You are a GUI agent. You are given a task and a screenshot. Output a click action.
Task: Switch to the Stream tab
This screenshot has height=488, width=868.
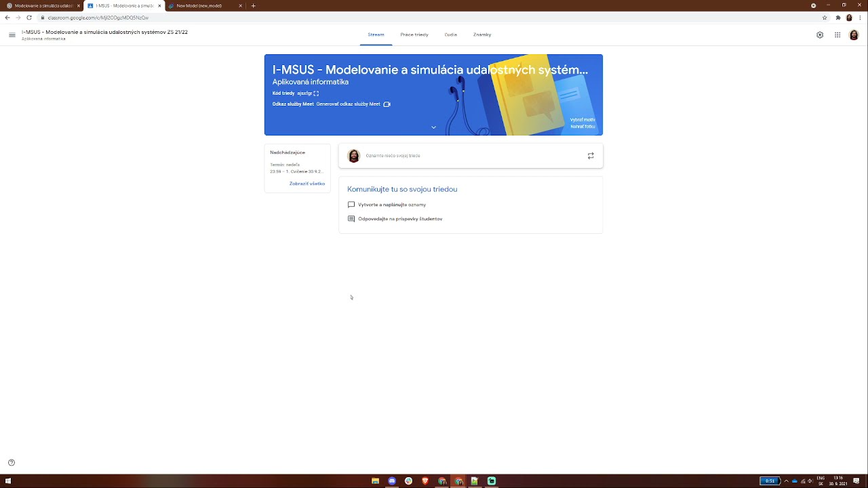click(x=376, y=35)
